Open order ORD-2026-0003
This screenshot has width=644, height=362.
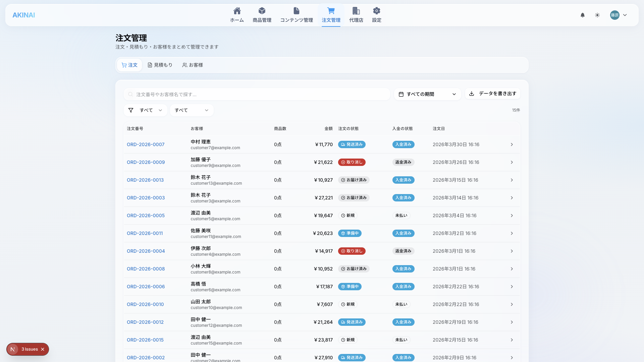tap(146, 198)
